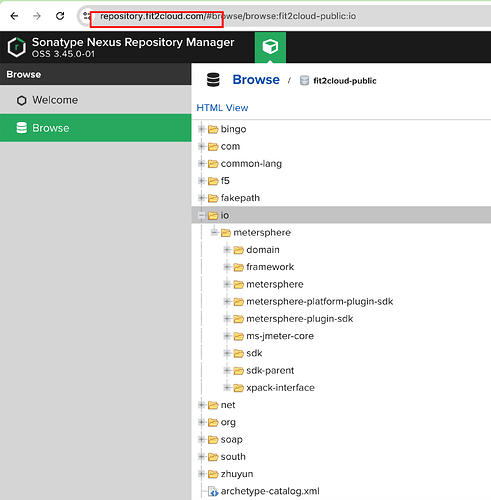The height and width of the screenshot is (500, 491).
Task: Open the green Browse cube icon in the header
Action: 270,47
